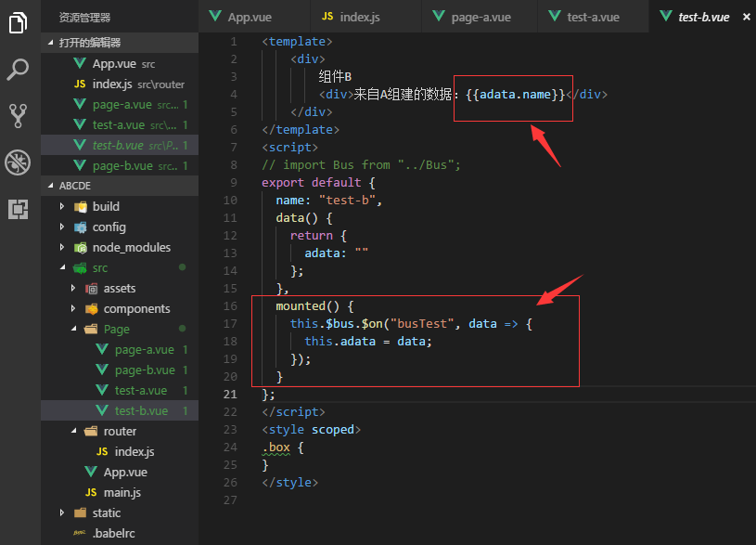The width and height of the screenshot is (756, 545).
Task: Click this.adata = data; statement
Action: (x=368, y=342)
